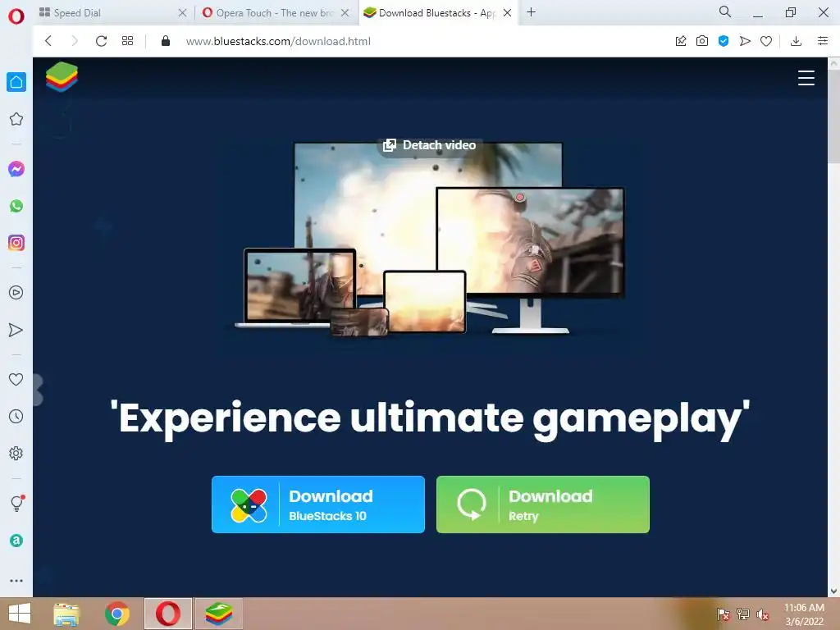Open a new tab with plus button

[x=531, y=12]
